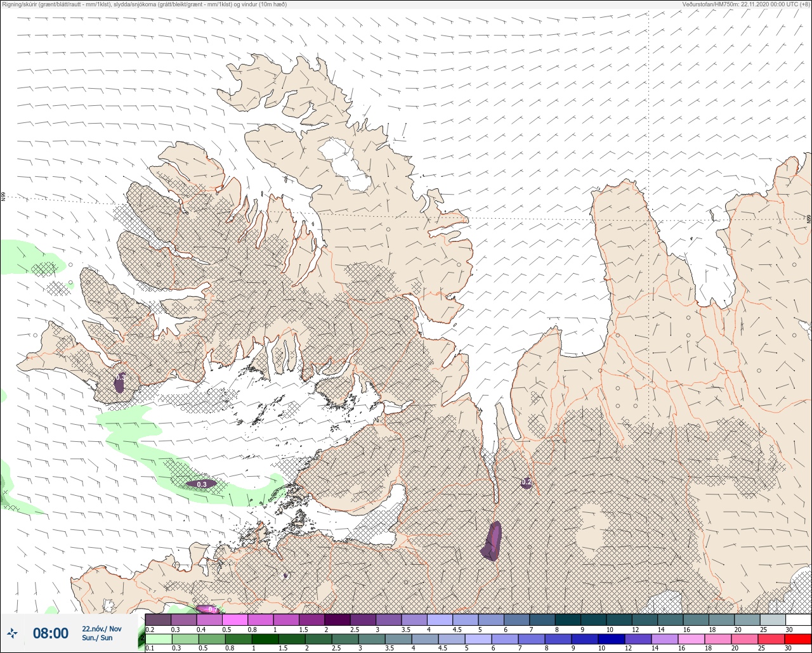Select top-row swatch labeled 0.8

[261, 619]
